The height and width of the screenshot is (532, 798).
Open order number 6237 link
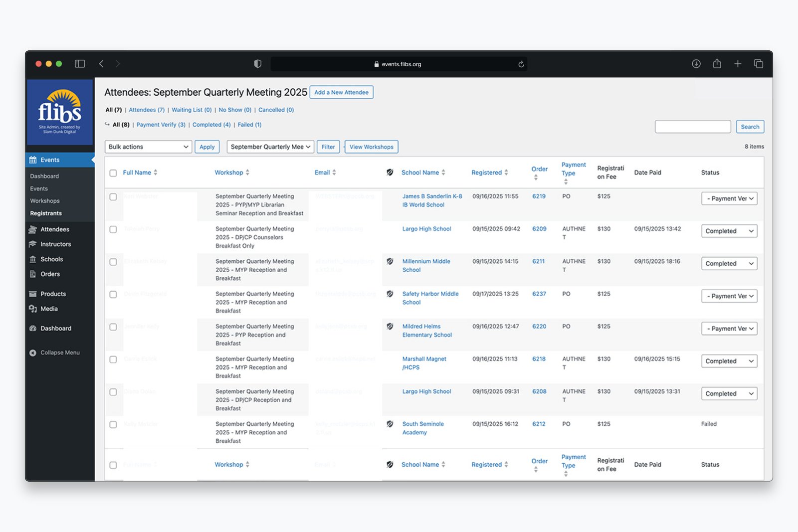click(x=539, y=294)
